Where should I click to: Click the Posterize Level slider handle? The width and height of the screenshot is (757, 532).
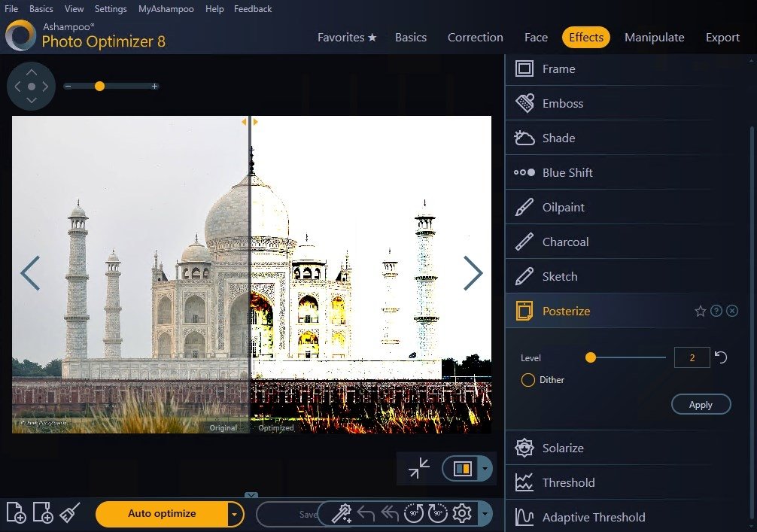click(591, 357)
